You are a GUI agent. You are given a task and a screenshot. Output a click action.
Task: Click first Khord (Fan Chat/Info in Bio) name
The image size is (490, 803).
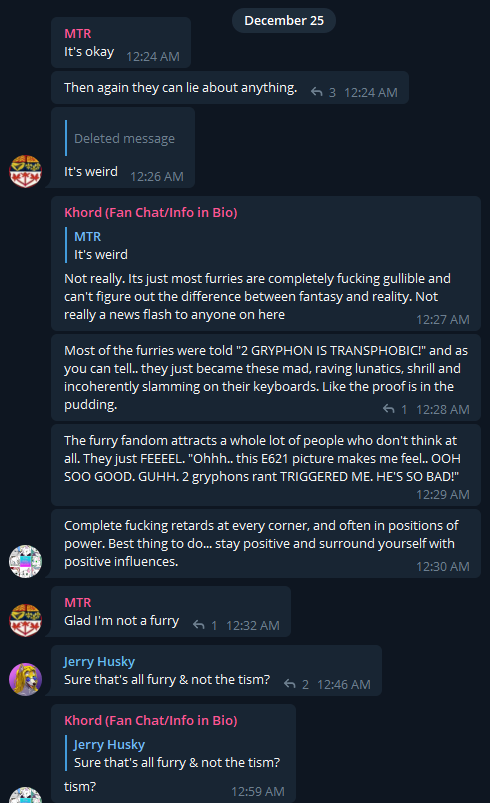[x=151, y=213]
